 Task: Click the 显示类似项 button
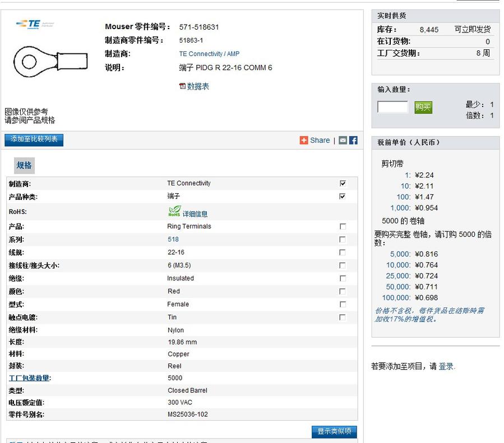pyautogui.click(x=334, y=432)
